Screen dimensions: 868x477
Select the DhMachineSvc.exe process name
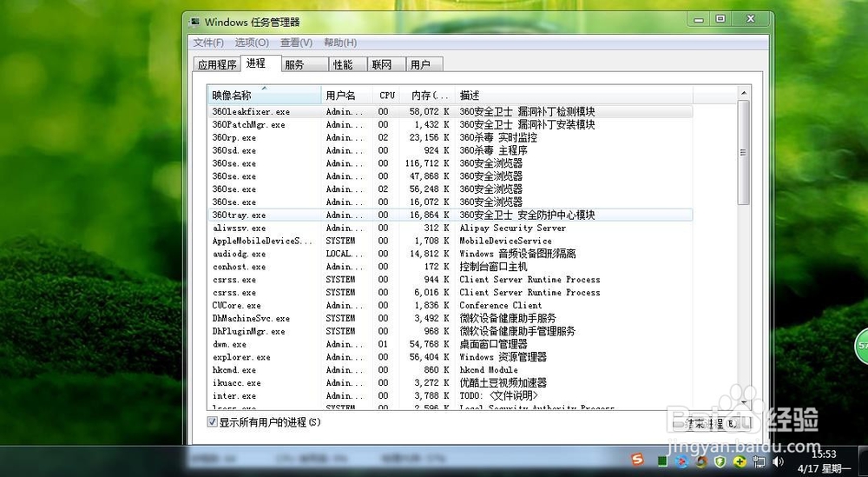click(251, 319)
